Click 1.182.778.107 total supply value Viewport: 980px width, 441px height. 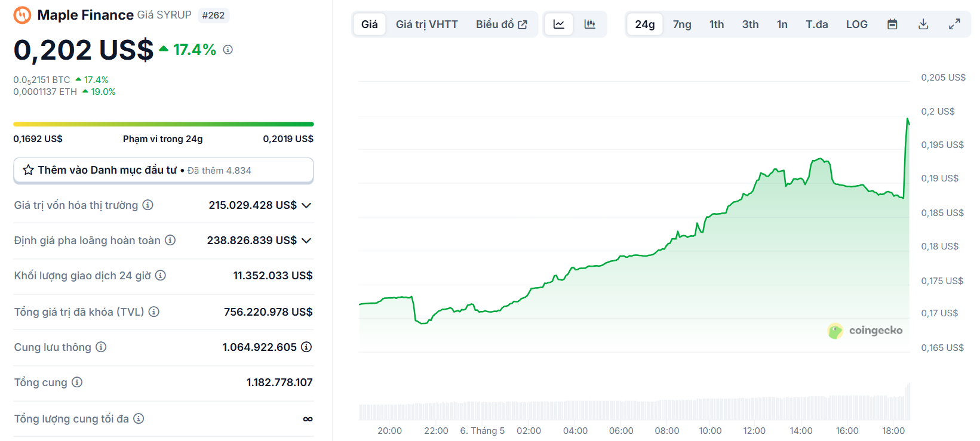click(279, 382)
